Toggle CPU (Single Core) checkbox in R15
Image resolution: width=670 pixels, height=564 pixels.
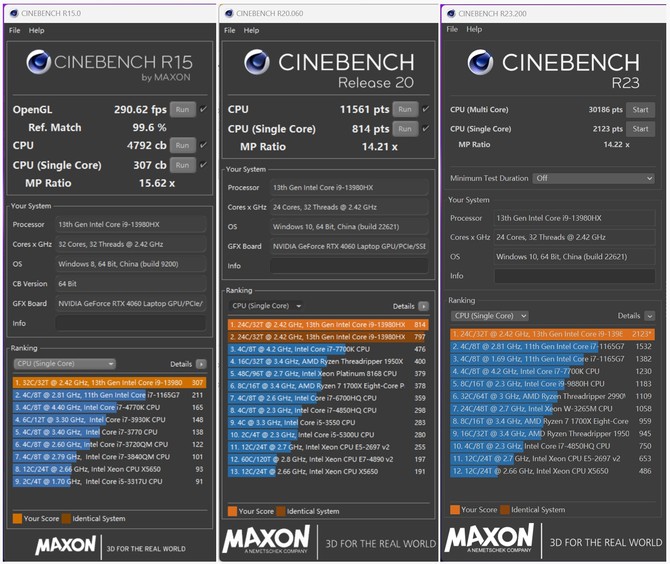[203, 164]
